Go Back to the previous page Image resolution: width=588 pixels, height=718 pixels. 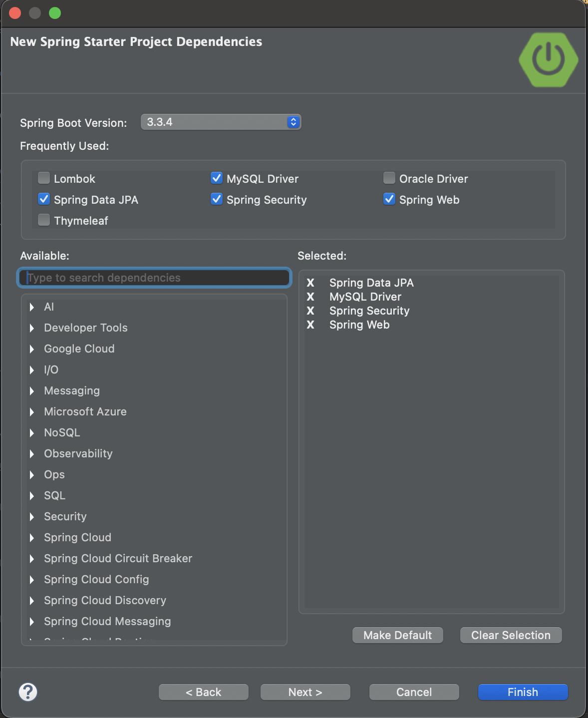click(x=203, y=692)
